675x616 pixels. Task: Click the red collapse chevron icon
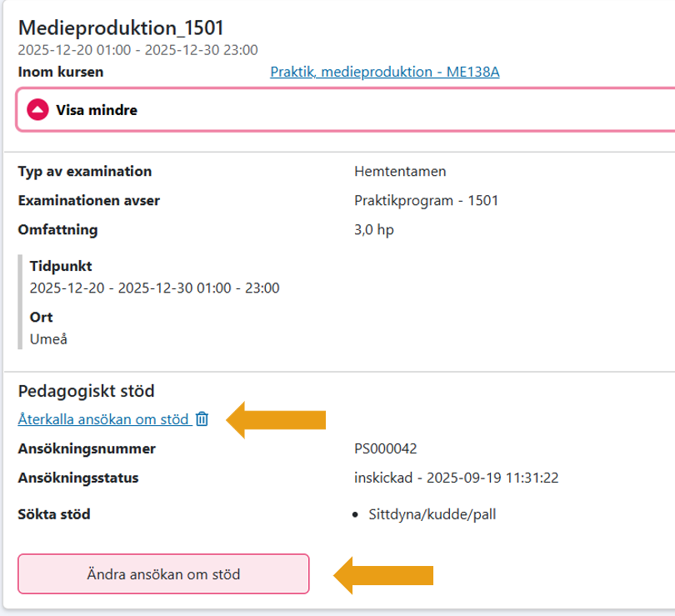click(x=38, y=109)
